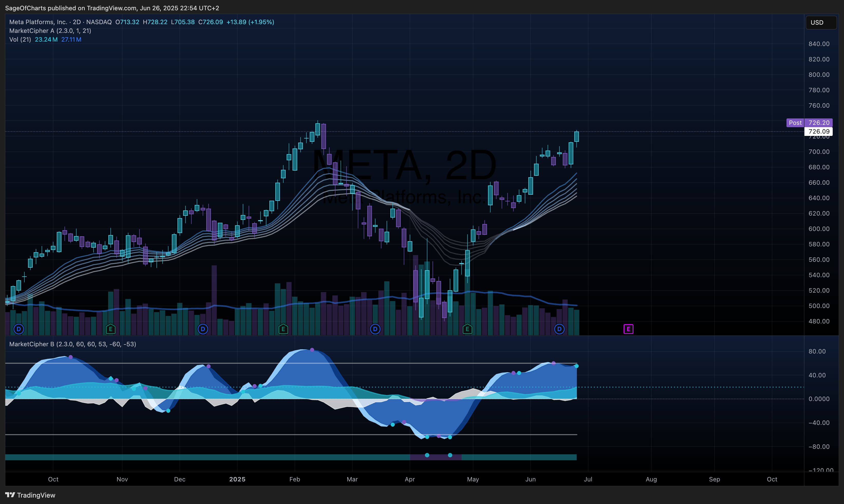The width and height of the screenshot is (844, 504).
Task: Click the dividend marker in mid-June
Action: point(559,329)
